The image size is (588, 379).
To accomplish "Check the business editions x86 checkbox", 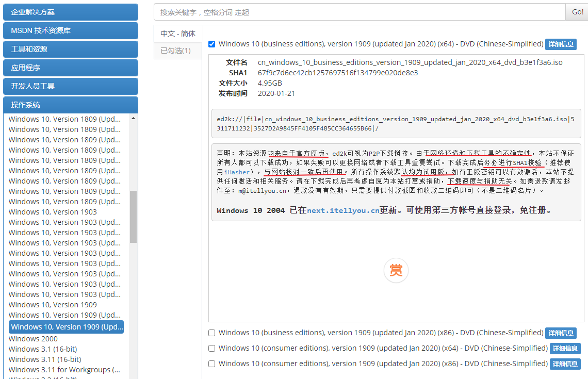I will tap(212, 333).
